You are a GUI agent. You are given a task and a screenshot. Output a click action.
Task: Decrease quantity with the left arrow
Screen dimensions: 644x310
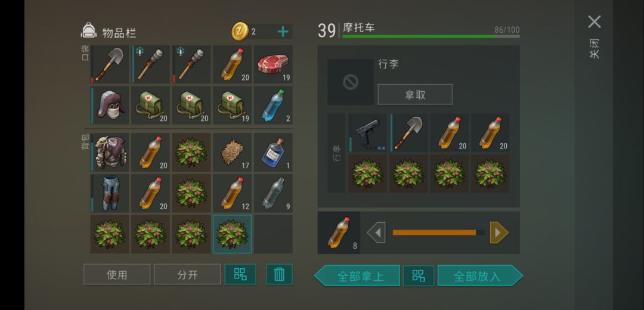click(x=376, y=233)
